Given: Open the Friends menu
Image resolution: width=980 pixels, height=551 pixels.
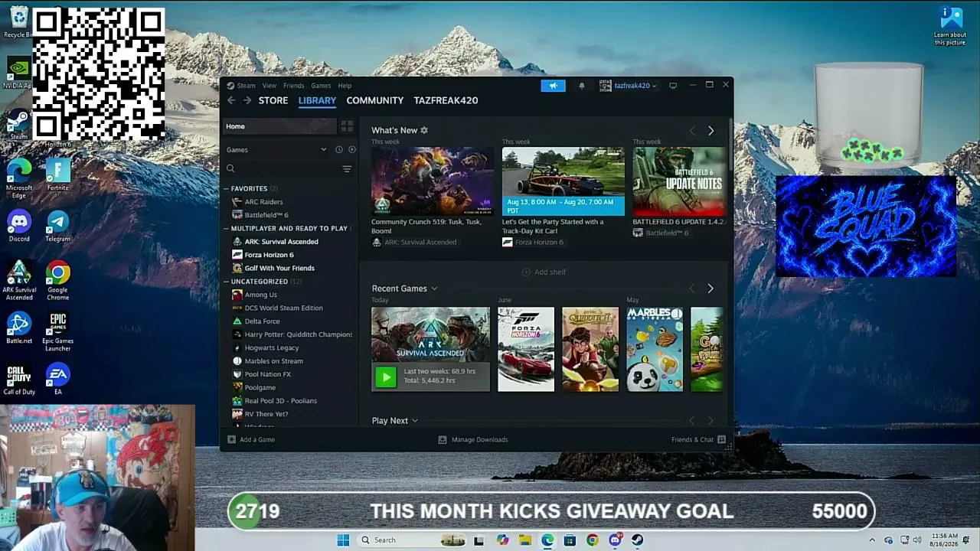Looking at the screenshot, I should pos(293,86).
